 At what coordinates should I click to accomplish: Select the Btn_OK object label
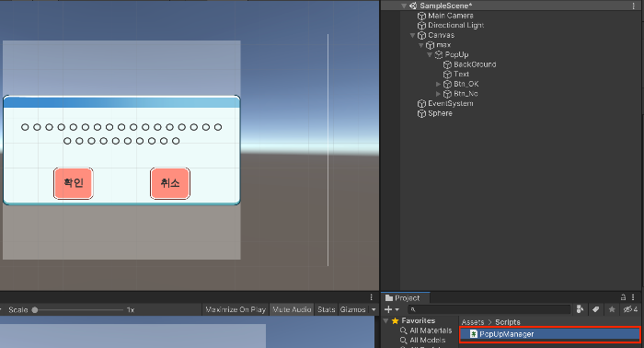coord(466,84)
